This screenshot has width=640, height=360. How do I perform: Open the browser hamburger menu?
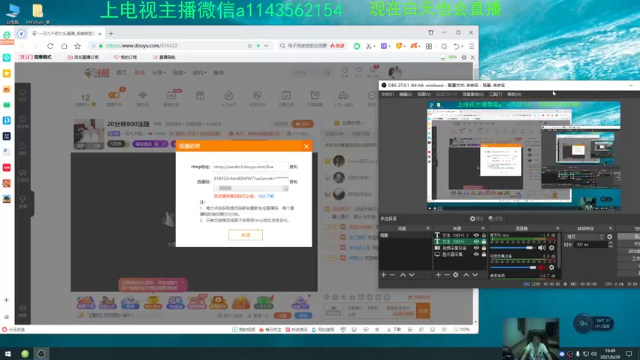471,46
